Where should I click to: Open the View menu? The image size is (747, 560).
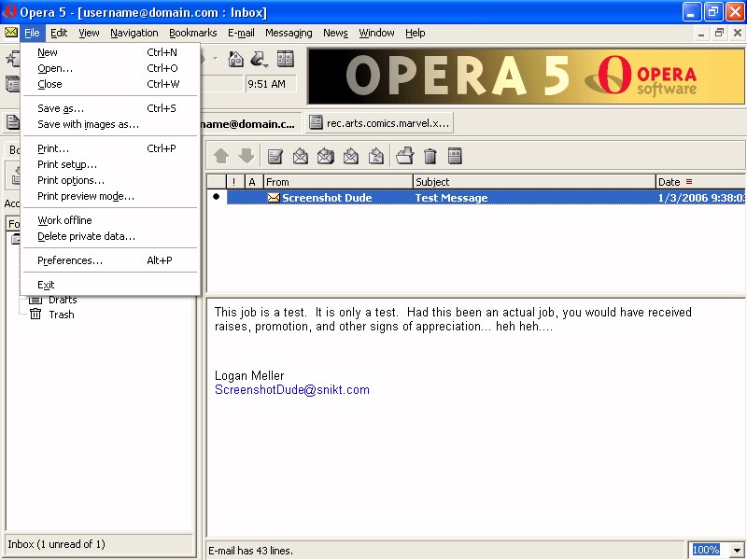pos(89,33)
